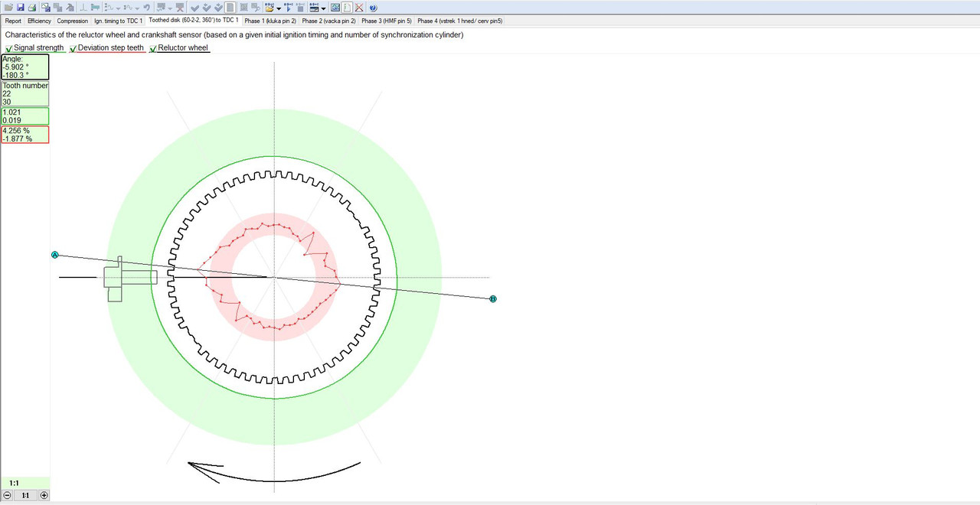The height and width of the screenshot is (505, 980).
Task: Select the teal marker A handle
Action: pos(54,255)
